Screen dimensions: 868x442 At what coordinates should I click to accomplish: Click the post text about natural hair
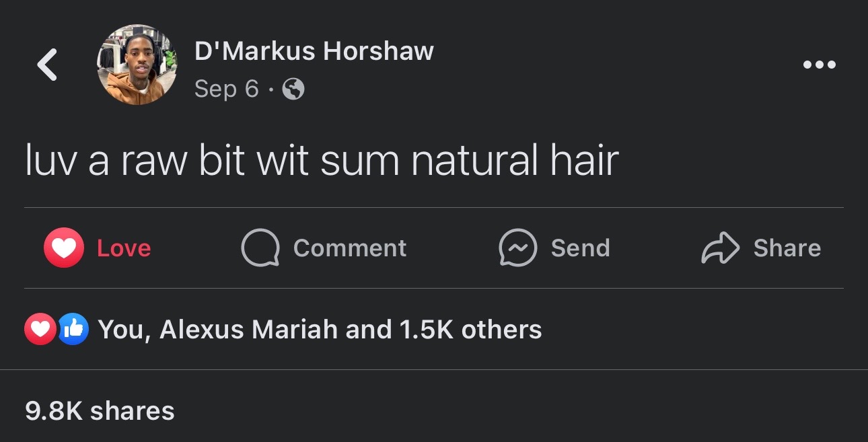tap(322, 161)
